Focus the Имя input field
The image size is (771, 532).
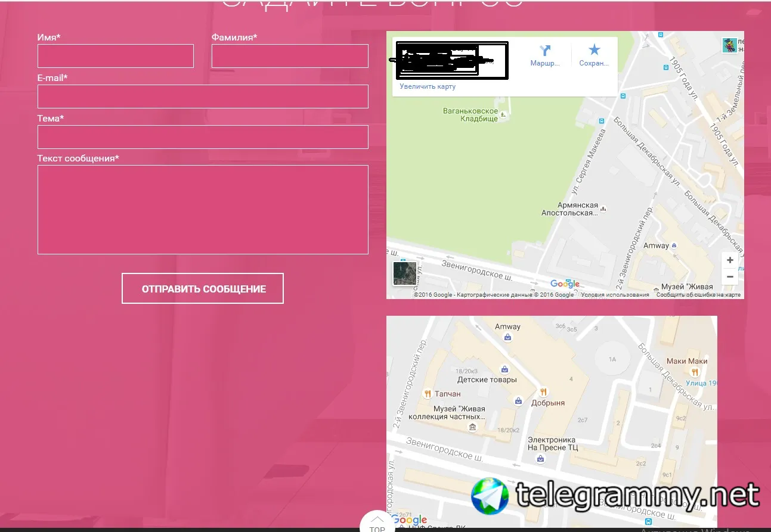click(x=116, y=56)
